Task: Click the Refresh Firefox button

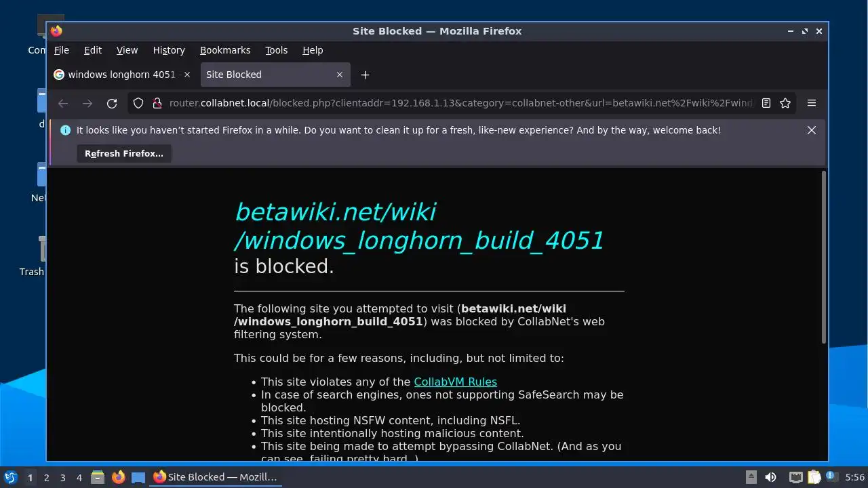Action: (124, 154)
